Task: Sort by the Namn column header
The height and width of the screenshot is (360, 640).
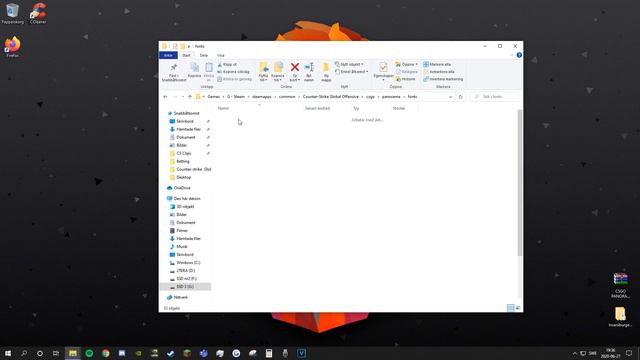Action: 223,109
